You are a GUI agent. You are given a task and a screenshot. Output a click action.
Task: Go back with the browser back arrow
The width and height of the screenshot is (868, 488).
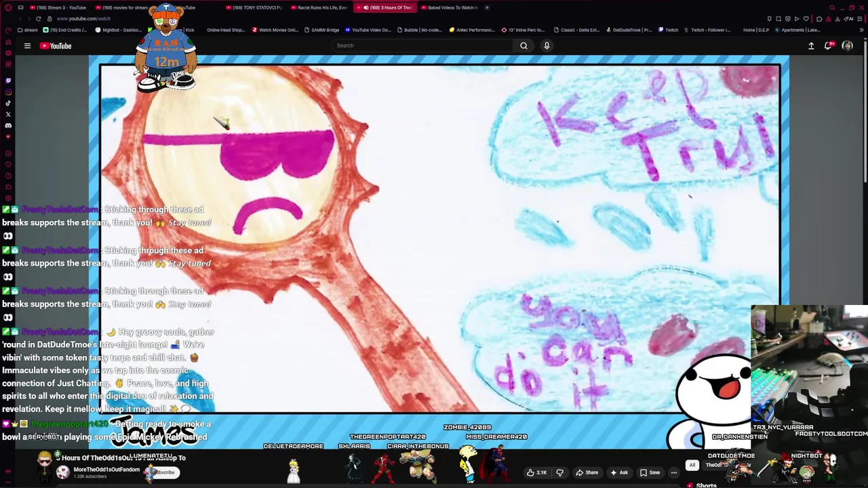(x=19, y=18)
